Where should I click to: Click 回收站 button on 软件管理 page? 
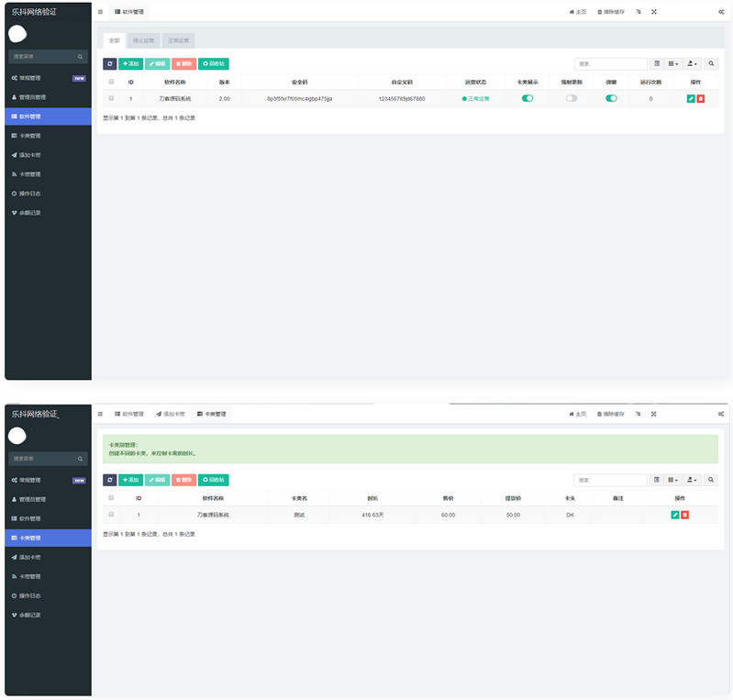click(214, 63)
